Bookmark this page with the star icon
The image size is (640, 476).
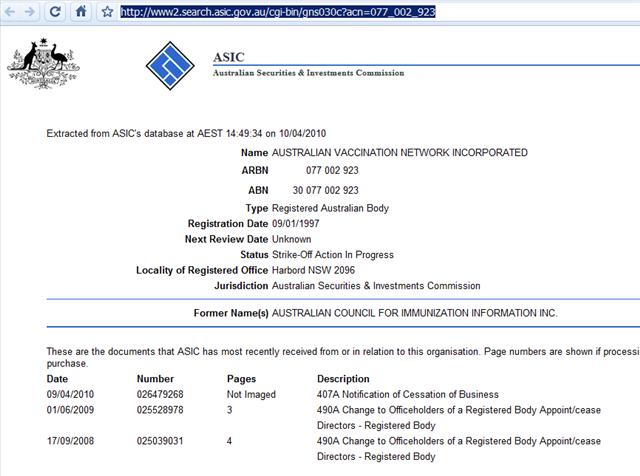pos(107,12)
